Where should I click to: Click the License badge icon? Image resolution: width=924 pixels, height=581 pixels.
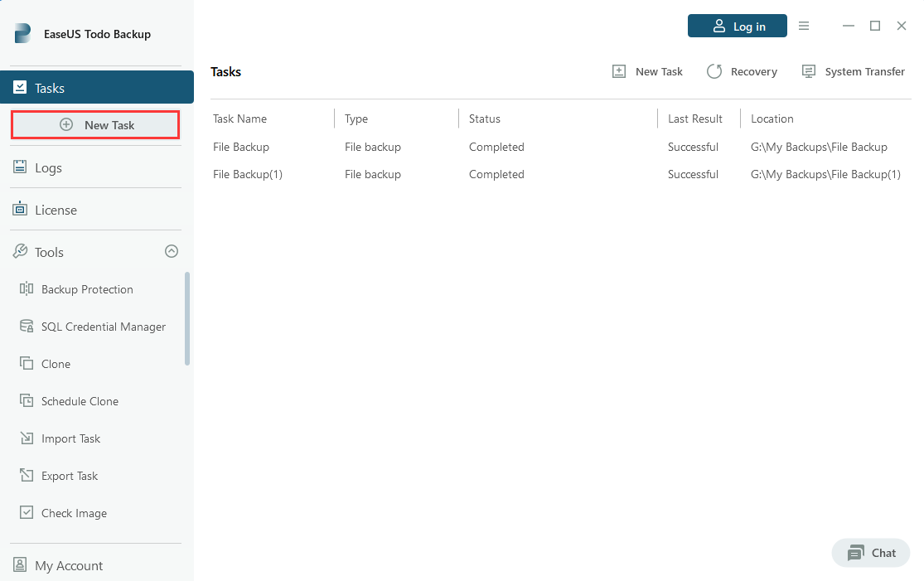pyautogui.click(x=20, y=209)
